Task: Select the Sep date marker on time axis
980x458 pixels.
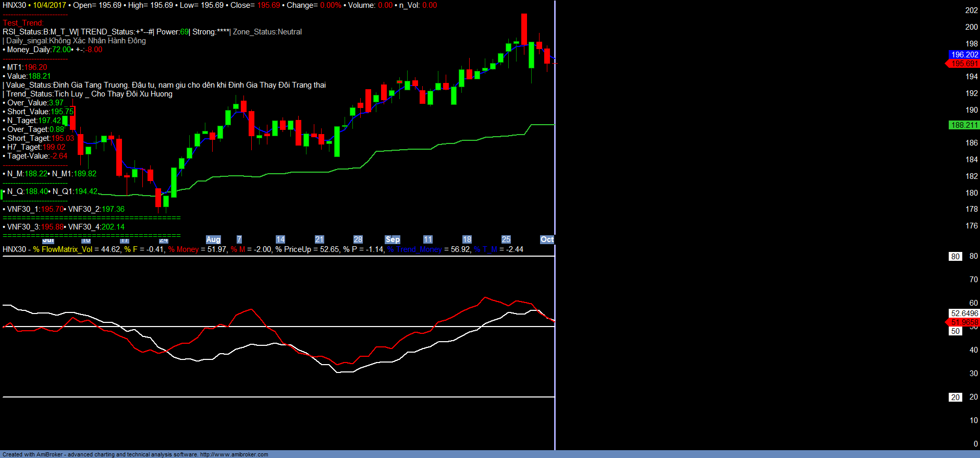Action: [x=393, y=239]
